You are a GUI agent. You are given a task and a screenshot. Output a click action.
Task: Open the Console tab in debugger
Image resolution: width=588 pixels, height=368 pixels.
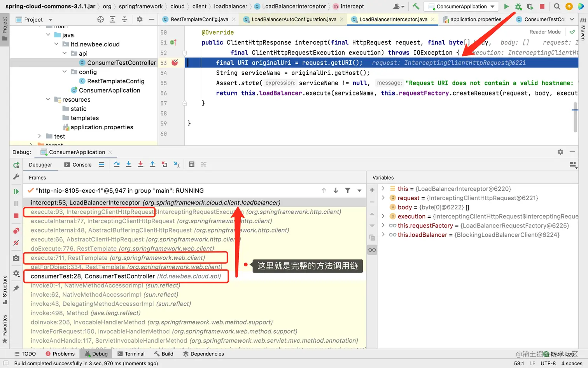tap(78, 165)
